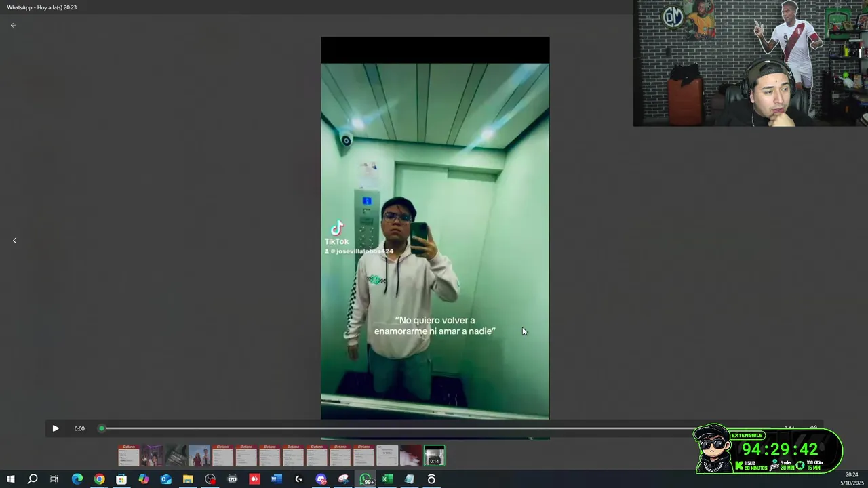
Task: Click the window title "WhatsApp - Hoy a la(s) 20:23"
Action: point(42,7)
